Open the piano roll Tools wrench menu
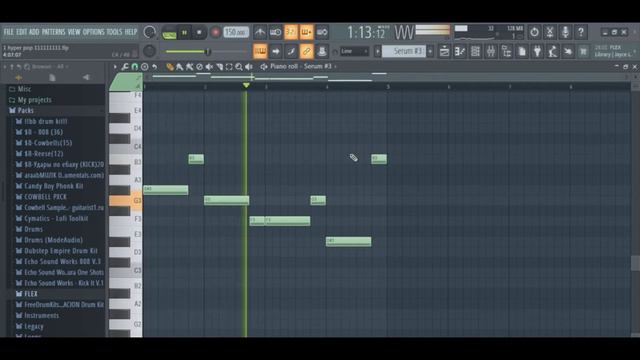The width and height of the screenshot is (640, 360). 124,67
